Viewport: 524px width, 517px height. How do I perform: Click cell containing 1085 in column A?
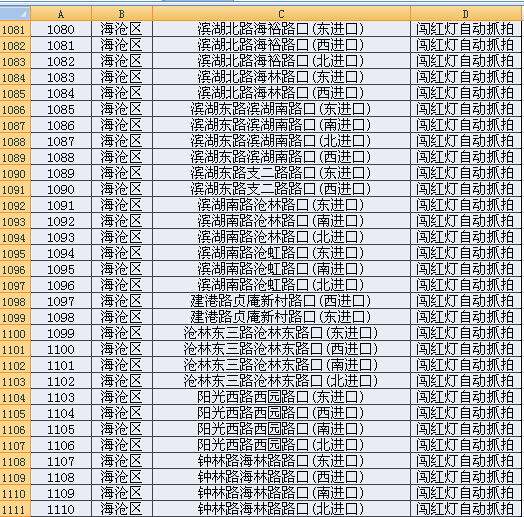click(61, 109)
